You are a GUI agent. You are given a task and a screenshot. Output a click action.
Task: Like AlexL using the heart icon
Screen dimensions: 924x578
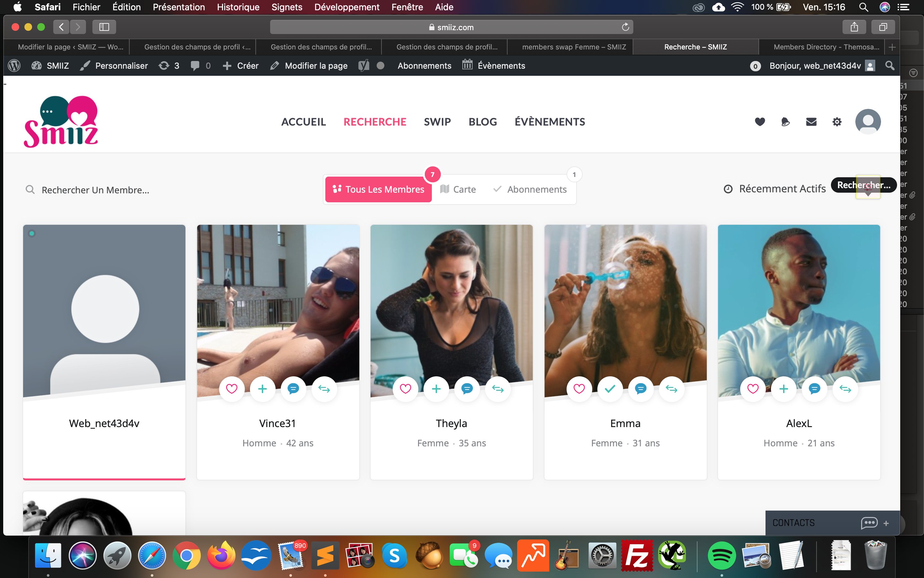753,389
